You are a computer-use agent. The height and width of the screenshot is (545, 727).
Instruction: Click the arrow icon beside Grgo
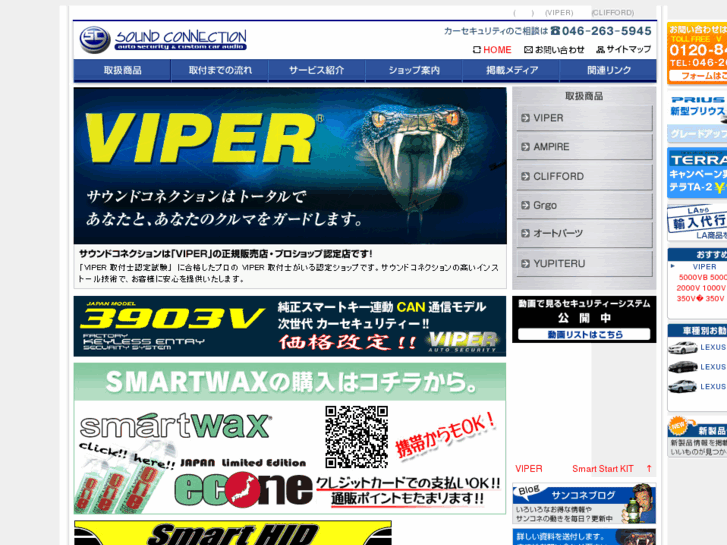525,205
